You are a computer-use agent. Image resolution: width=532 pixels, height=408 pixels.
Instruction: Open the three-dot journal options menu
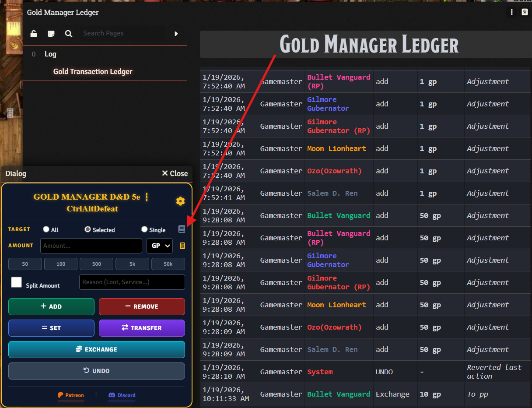(x=512, y=12)
